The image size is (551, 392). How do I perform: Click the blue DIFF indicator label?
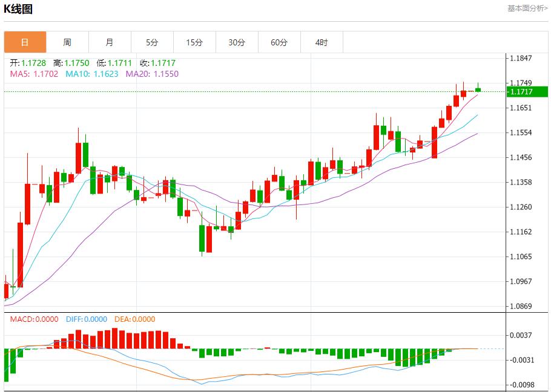pyautogui.click(x=85, y=319)
